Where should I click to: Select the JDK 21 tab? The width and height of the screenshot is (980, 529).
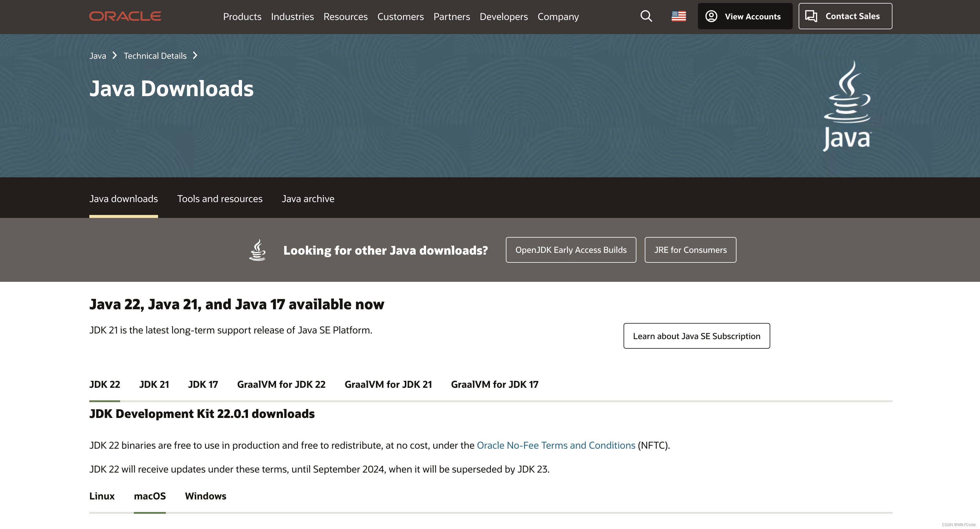(154, 384)
